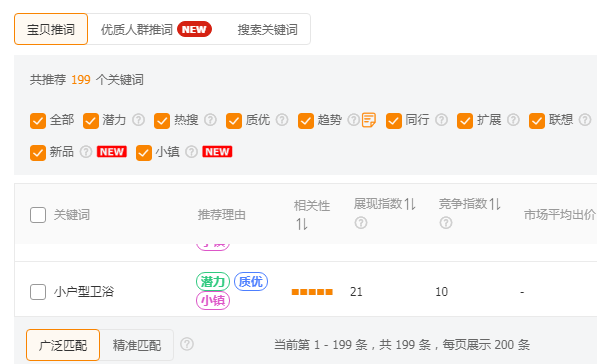Uncheck the 联想 filter checkbox
Image resolution: width=597 pixels, height=364 pixels.
(537, 121)
